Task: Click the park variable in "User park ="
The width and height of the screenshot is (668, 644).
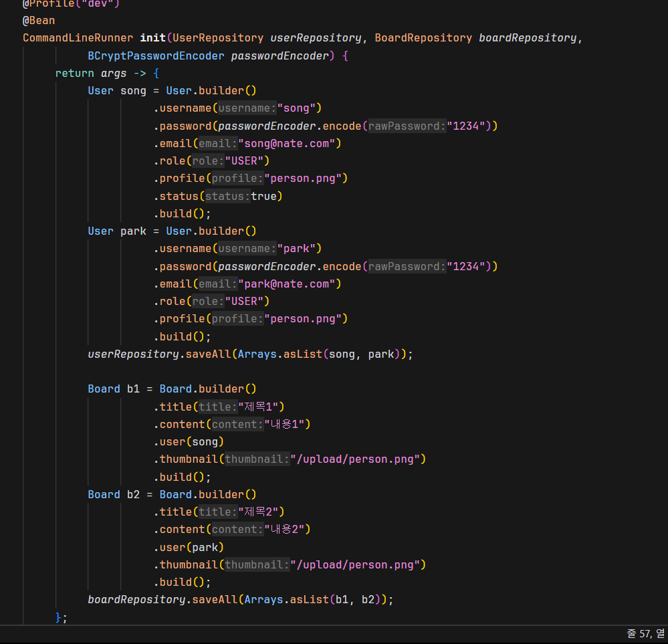Action: tap(133, 231)
